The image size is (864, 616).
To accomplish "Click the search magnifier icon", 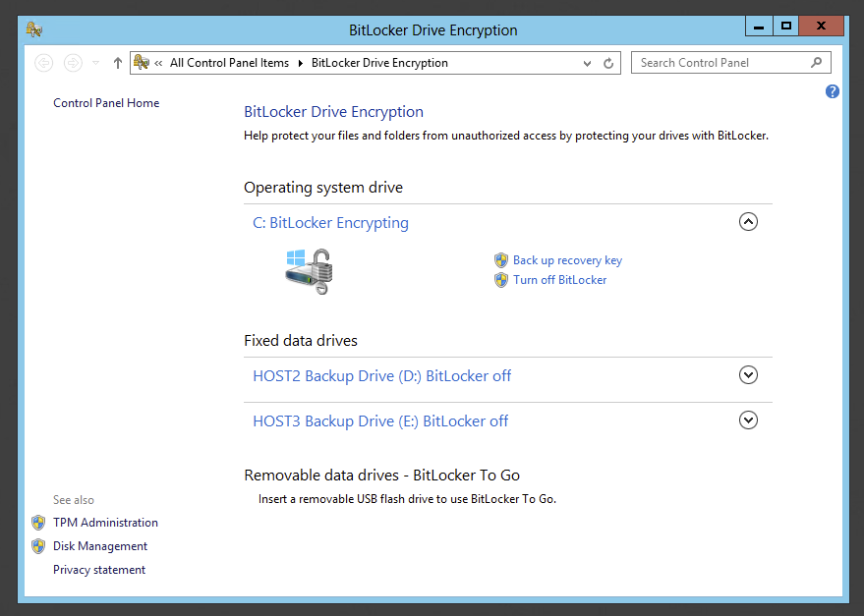I will pyautogui.click(x=816, y=63).
